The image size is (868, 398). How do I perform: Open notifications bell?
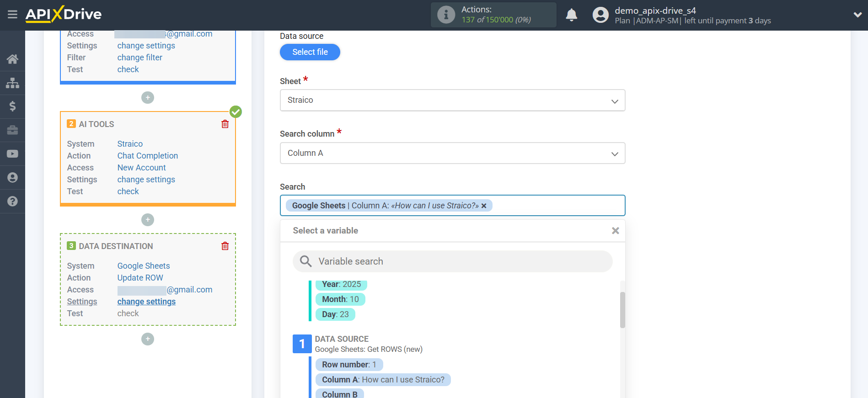coord(571,15)
